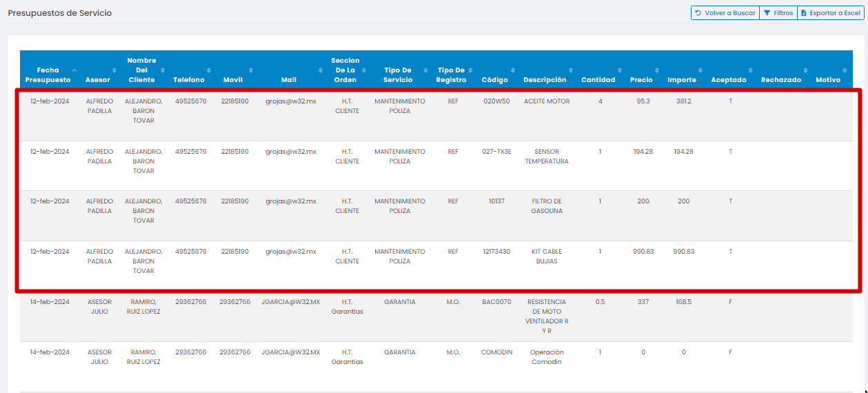868x393 pixels.
Task: Click Volver a Buscar button
Action: pos(725,13)
